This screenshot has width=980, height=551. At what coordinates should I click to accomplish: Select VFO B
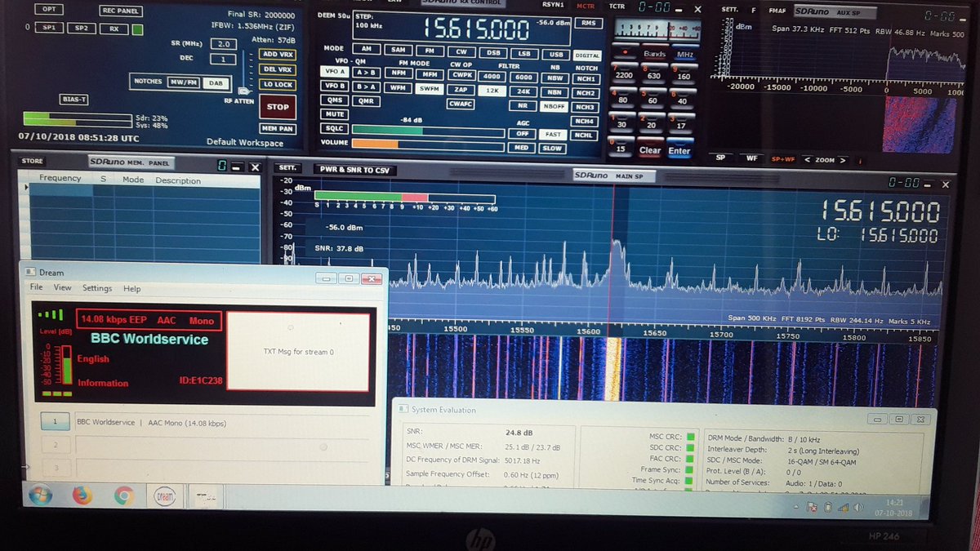pos(336,86)
